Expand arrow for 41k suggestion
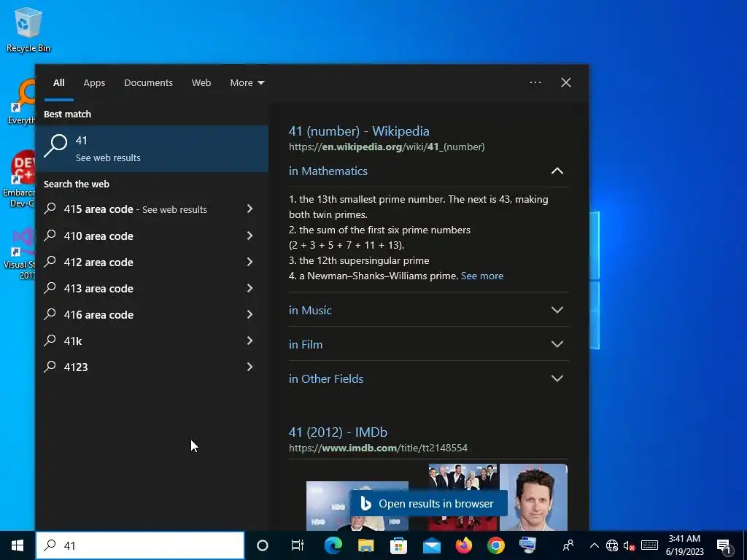747x560 pixels. click(x=249, y=341)
